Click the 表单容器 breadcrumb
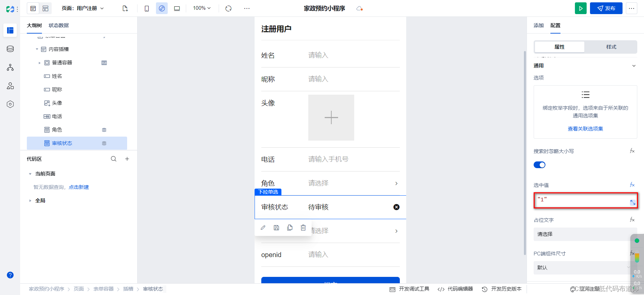The width and height of the screenshot is (644, 295). (103, 289)
